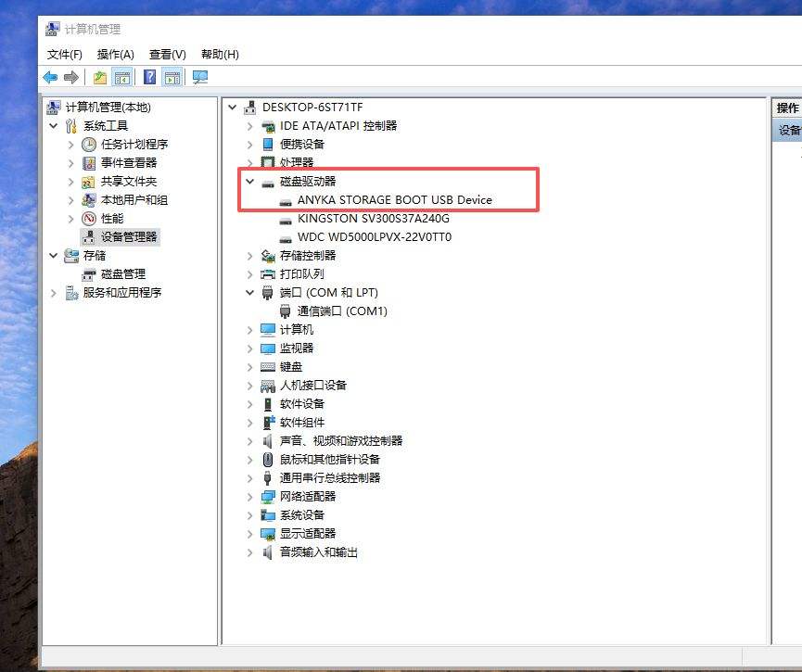The width and height of the screenshot is (802, 672).
Task: Expand the 网络适配器 device category
Action: click(x=248, y=496)
